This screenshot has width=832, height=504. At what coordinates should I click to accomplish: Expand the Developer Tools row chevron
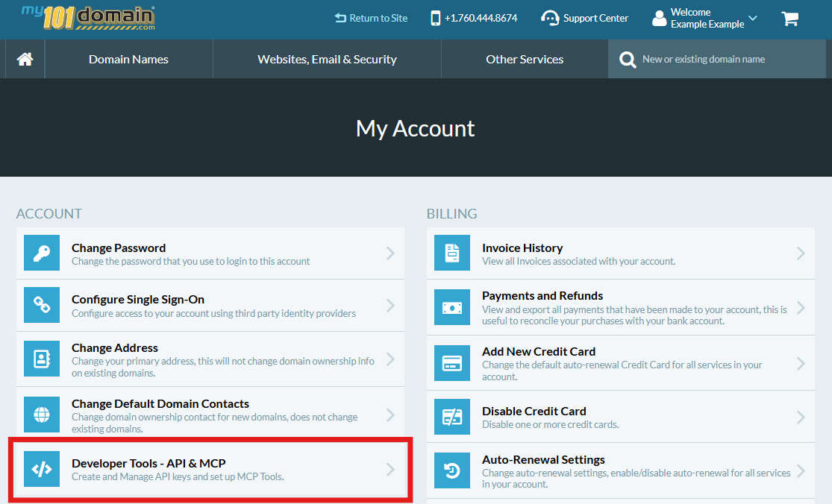[390, 470]
